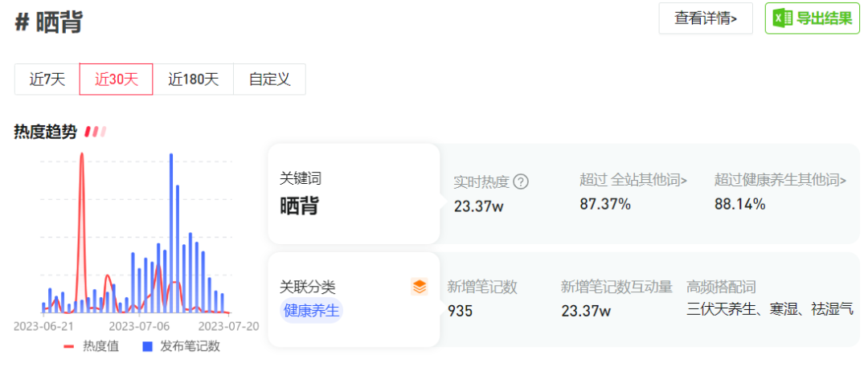868x367 pixels.
Task: Click the 晒背 keyword in the card
Action: click(299, 206)
